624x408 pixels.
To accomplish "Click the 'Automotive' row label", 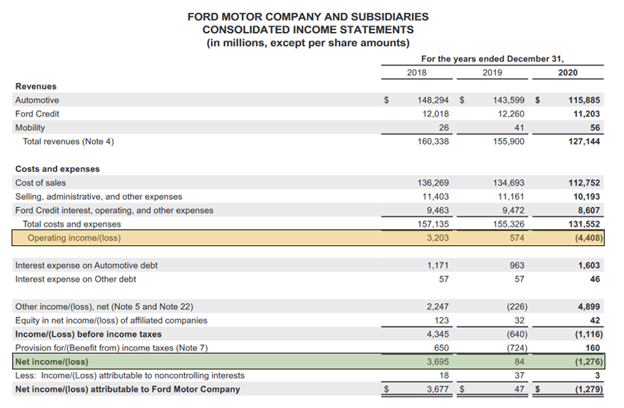I will 37,100.
